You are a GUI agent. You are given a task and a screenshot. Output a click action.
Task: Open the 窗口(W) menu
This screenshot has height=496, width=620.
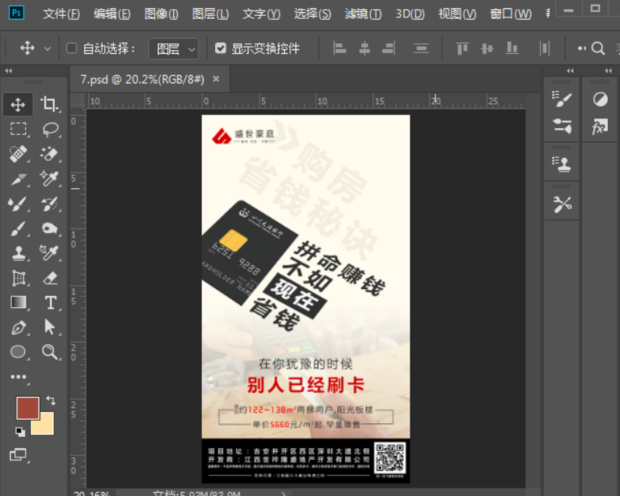pyautogui.click(x=510, y=14)
